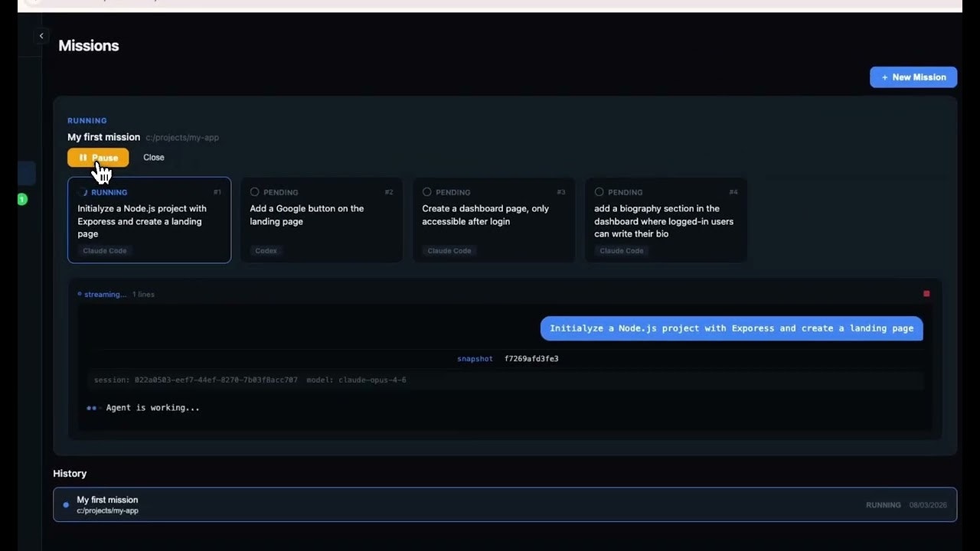Click the streaming status indicator
The height and width of the screenshot is (551, 980).
(x=102, y=294)
